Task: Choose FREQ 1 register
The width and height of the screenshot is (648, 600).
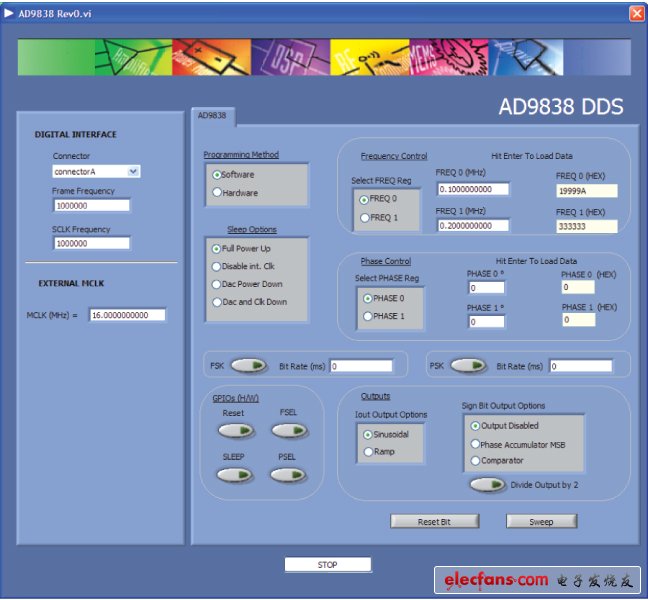Action: [x=364, y=217]
